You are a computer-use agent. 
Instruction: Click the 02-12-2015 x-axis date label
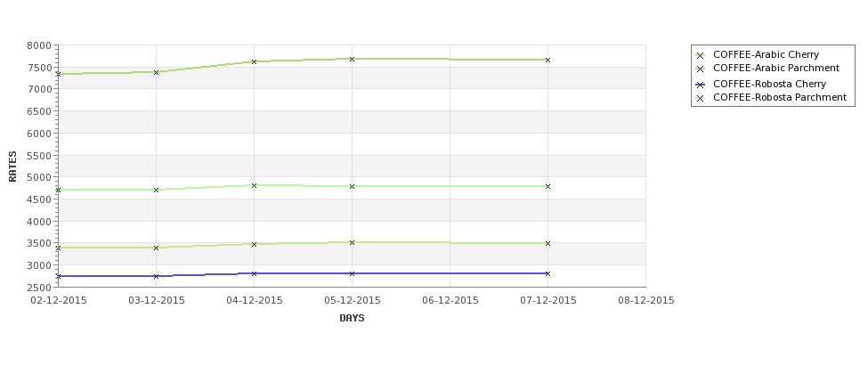click(x=59, y=300)
